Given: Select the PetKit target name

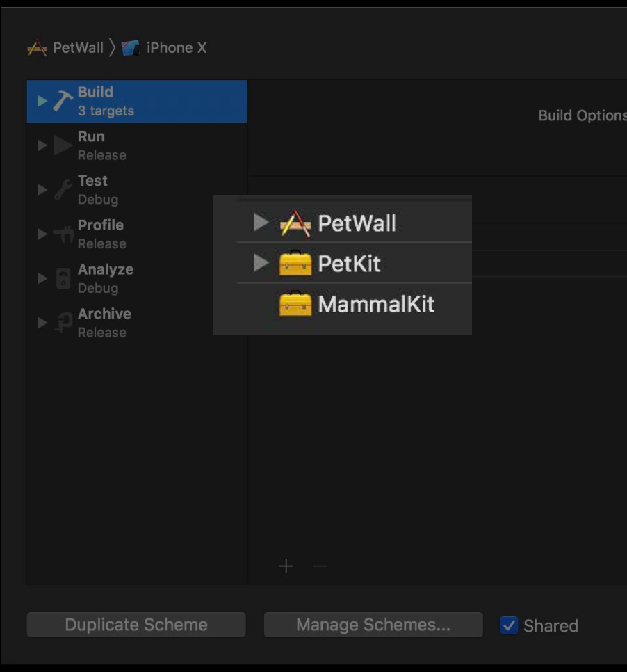Looking at the screenshot, I should pos(349,264).
